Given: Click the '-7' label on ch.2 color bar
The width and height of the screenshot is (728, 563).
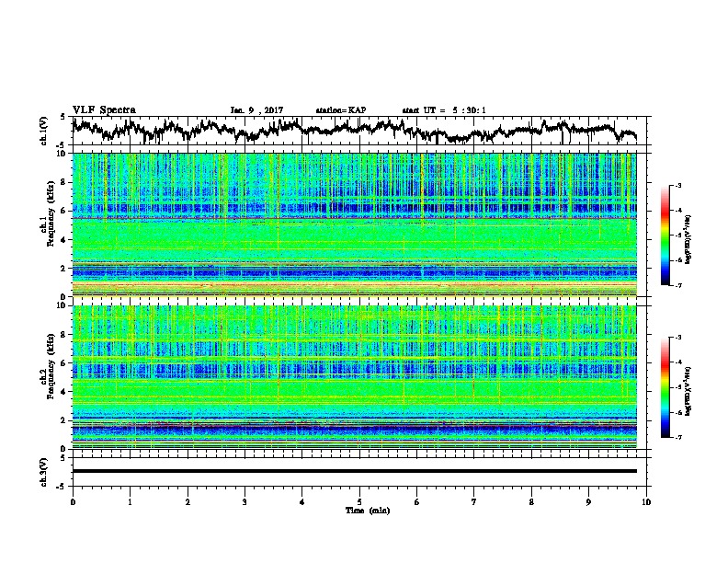Looking at the screenshot, I should pyautogui.click(x=677, y=437).
